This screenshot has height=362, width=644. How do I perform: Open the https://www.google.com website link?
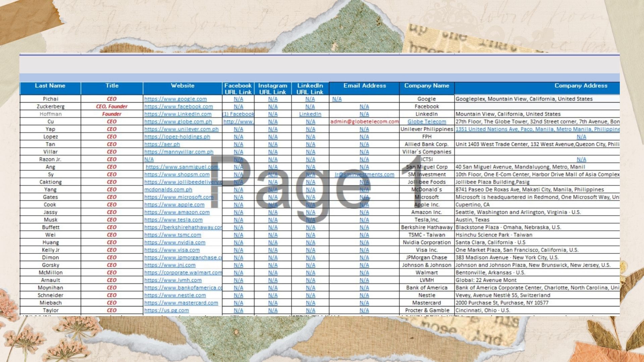pos(175,99)
